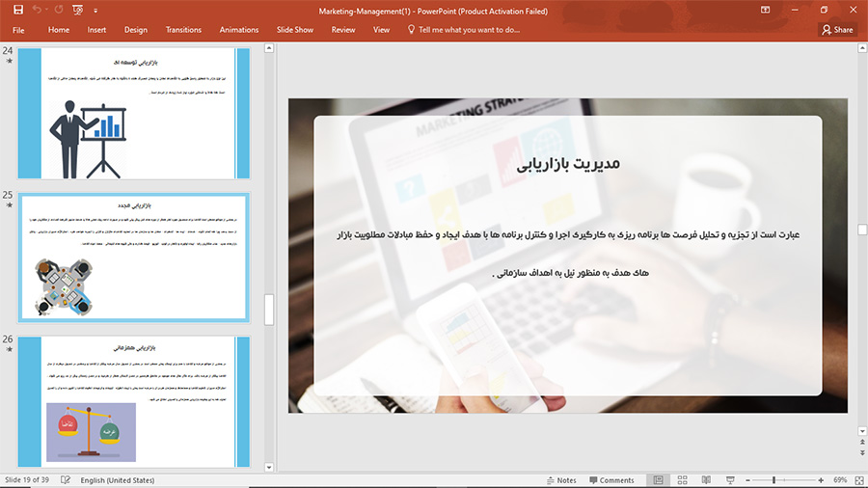Image resolution: width=868 pixels, height=488 pixels.
Task: Toggle the Notes pane
Action: click(x=559, y=479)
